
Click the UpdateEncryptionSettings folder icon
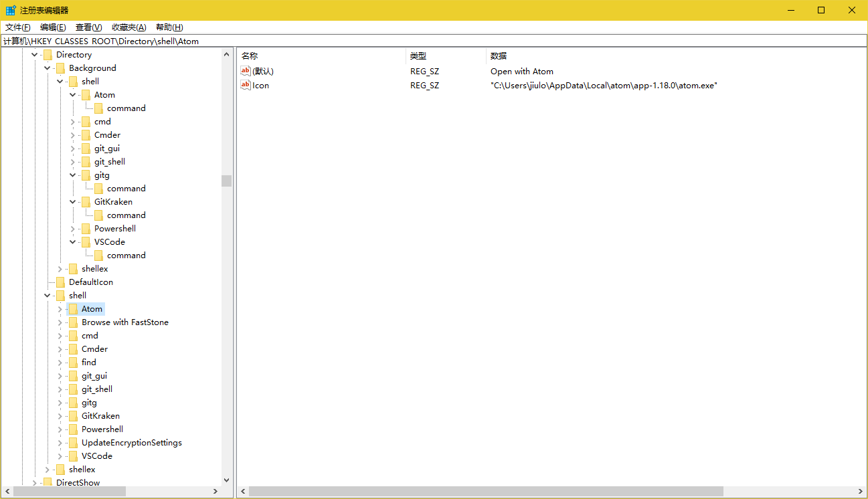(73, 443)
